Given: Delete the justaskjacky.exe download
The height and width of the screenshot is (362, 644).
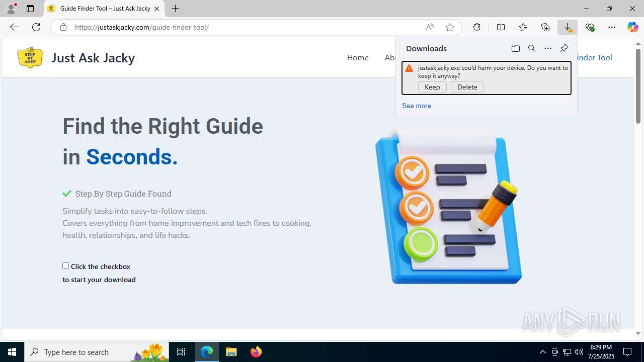Looking at the screenshot, I should [x=467, y=87].
